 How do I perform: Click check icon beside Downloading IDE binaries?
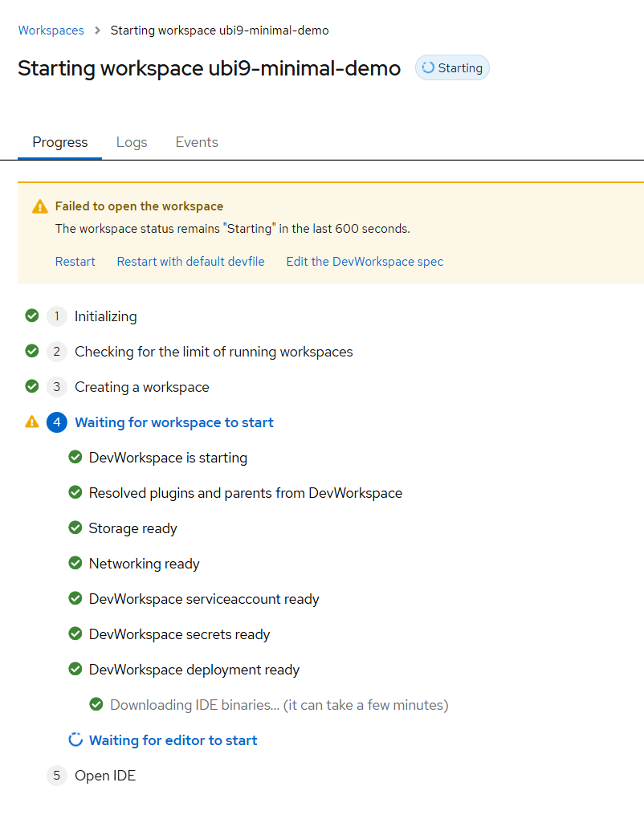point(96,705)
